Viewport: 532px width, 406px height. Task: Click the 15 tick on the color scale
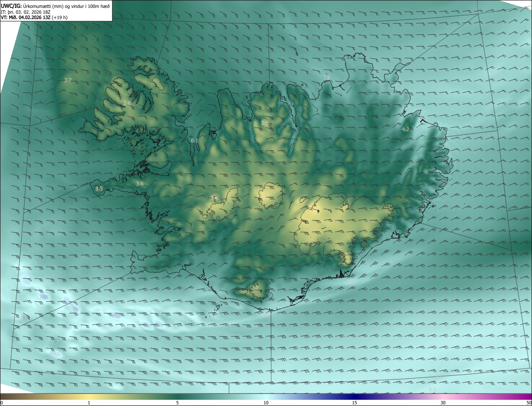[355, 403]
